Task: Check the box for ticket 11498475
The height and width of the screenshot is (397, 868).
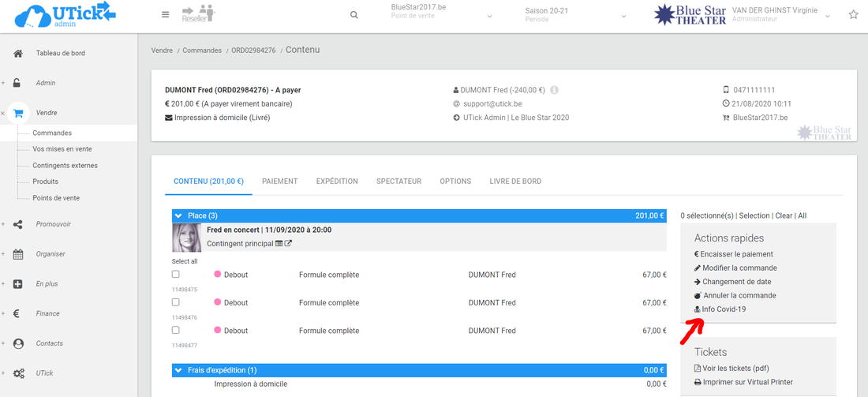Action: pos(176,275)
